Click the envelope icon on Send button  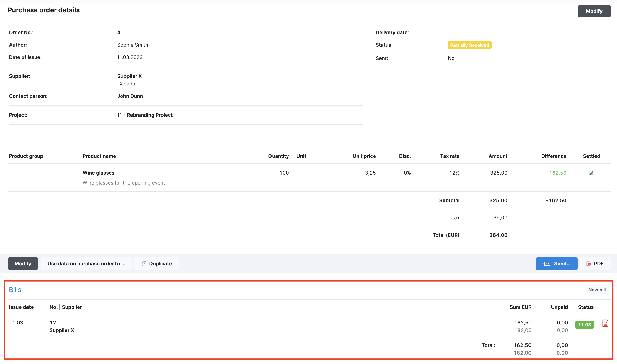[x=546, y=264]
